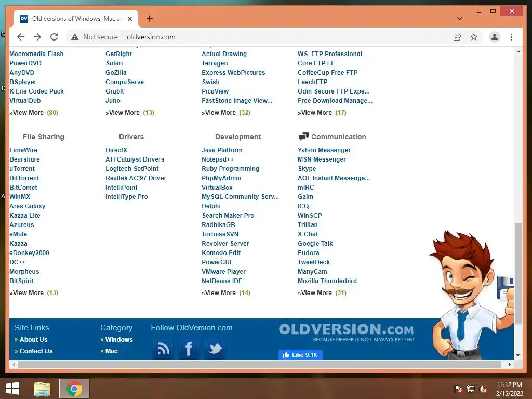Image resolution: width=532 pixels, height=399 pixels.
Task: Open File Explorer from the taskbar
Action: tap(42, 389)
